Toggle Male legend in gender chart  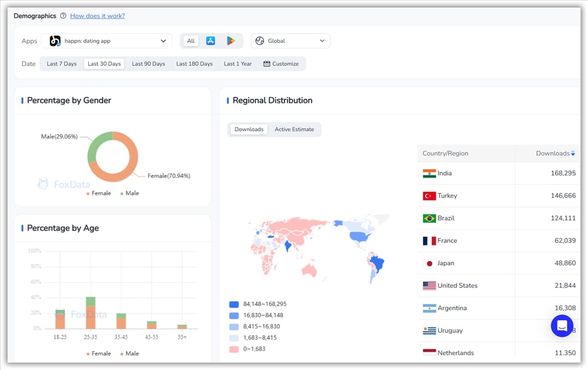pyautogui.click(x=129, y=193)
